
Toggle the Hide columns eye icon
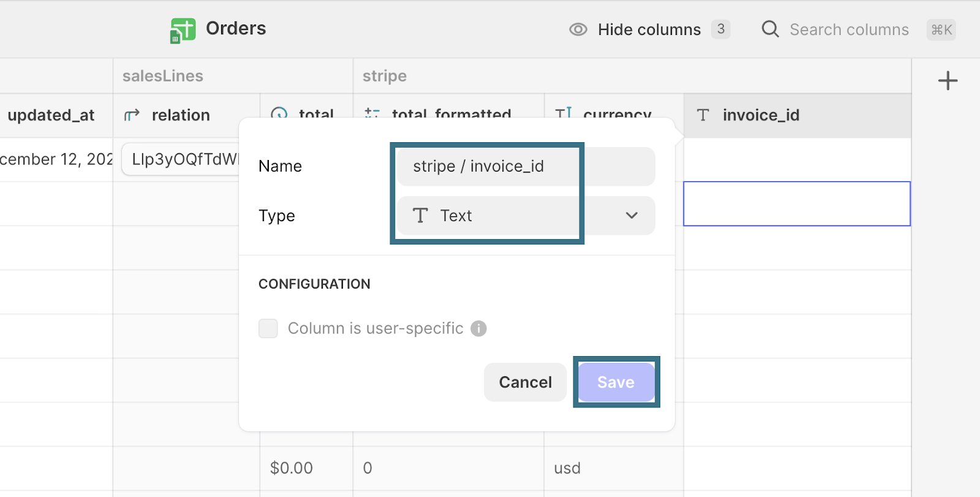coord(578,29)
